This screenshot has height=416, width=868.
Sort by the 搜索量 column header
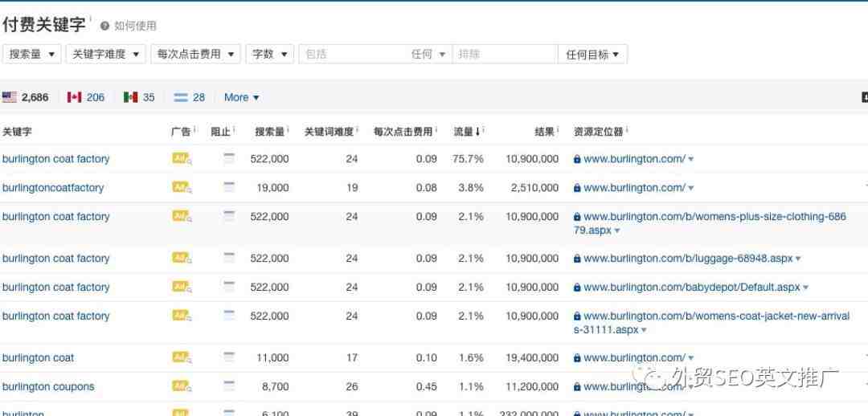point(269,132)
